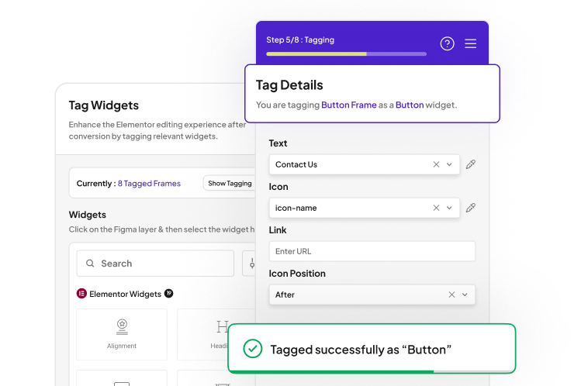
Task: Click the Elementor logo icon
Action: (x=81, y=294)
